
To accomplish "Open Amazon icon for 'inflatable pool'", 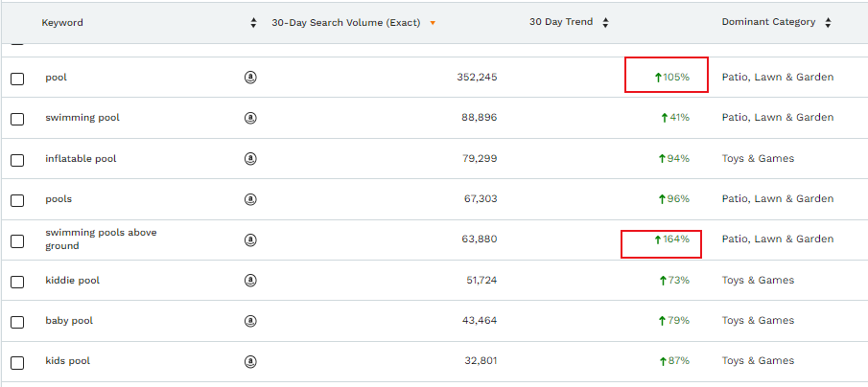I will (x=250, y=159).
